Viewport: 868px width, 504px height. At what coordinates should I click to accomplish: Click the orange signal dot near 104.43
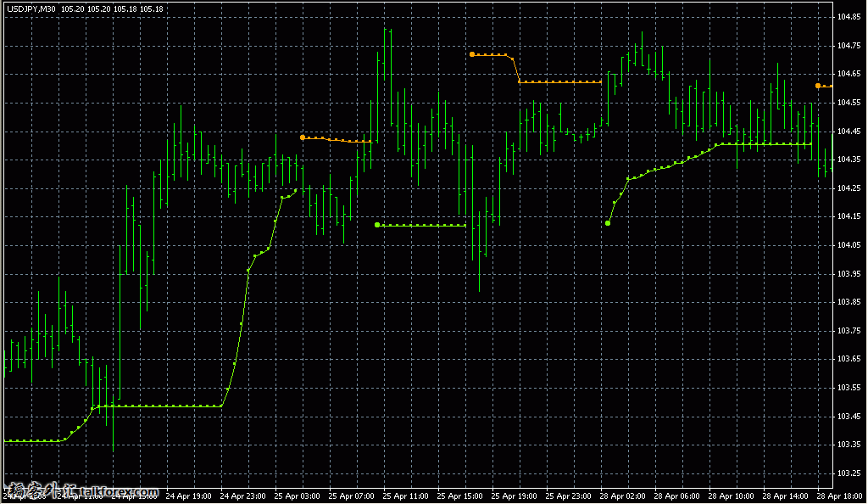[303, 137]
